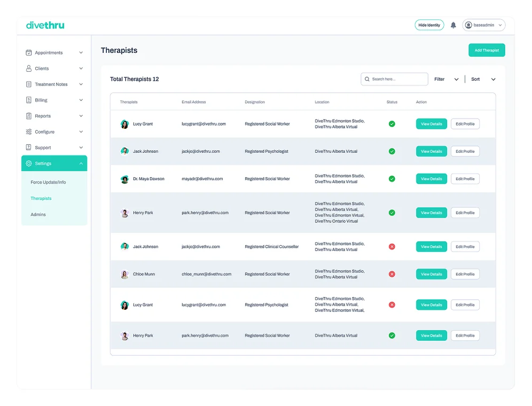This screenshot has height=406, width=532.
Task: Edit Profile for Chloe Munn
Action: 465,274
